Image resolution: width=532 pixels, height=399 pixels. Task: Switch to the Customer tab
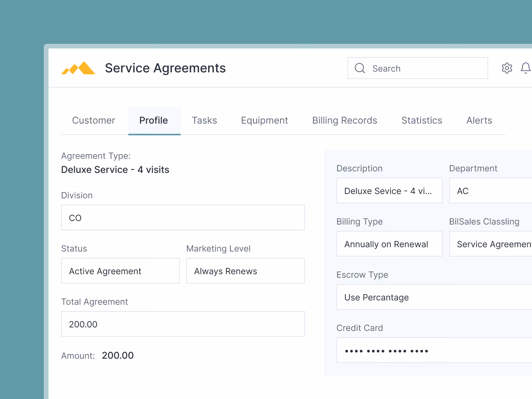click(93, 120)
